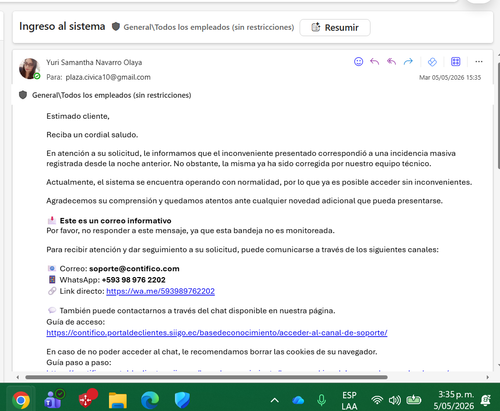Show hidden system tray icons

tap(275, 400)
